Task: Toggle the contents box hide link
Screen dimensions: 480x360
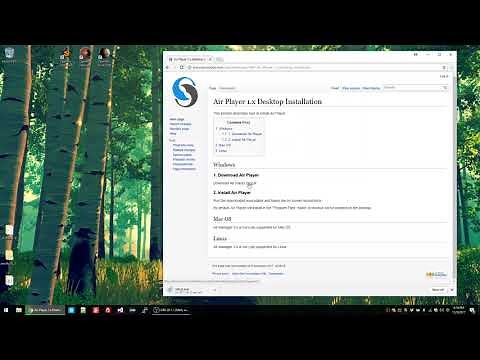Action: tap(246, 123)
